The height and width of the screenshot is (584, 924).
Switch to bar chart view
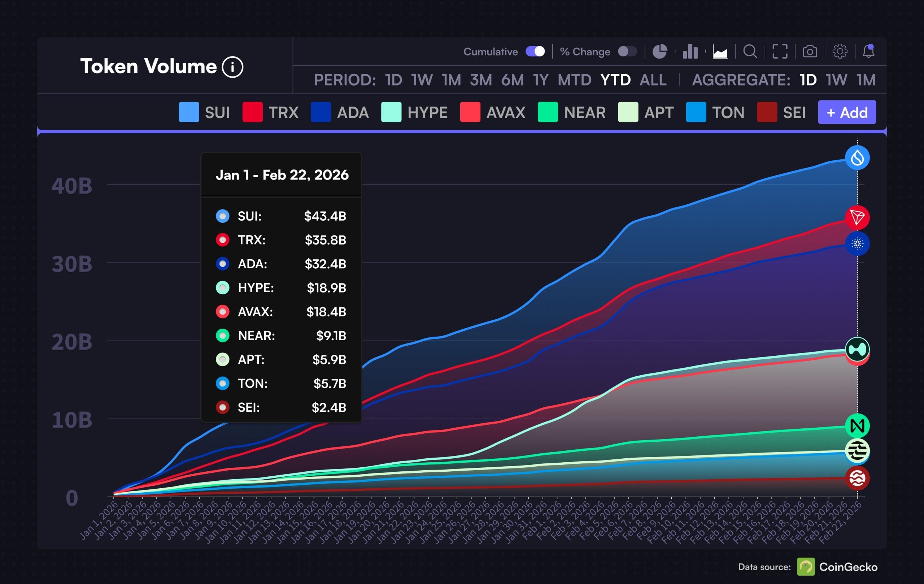pos(690,51)
